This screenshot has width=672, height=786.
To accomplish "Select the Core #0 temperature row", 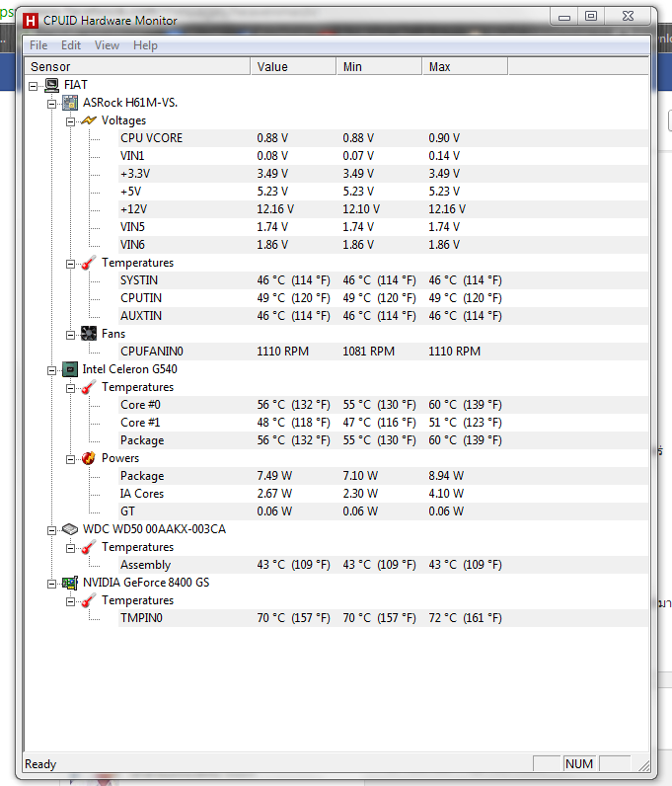I will (383, 405).
